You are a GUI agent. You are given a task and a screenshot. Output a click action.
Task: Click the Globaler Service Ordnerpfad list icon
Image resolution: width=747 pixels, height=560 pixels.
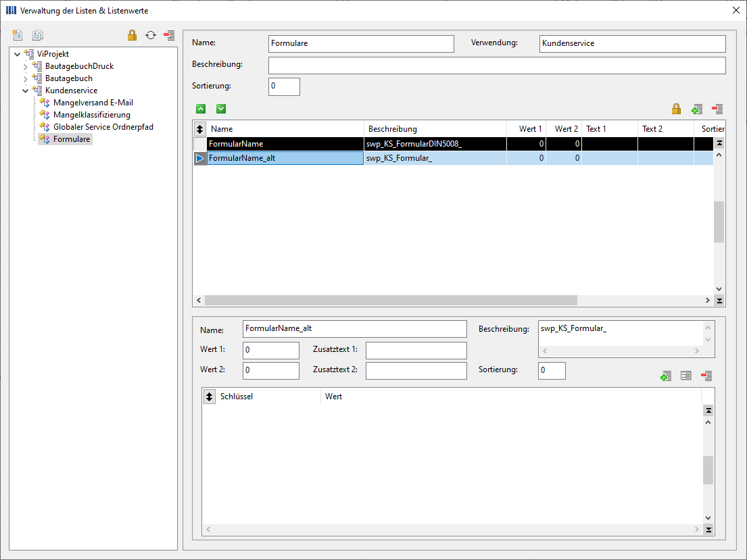tap(45, 127)
